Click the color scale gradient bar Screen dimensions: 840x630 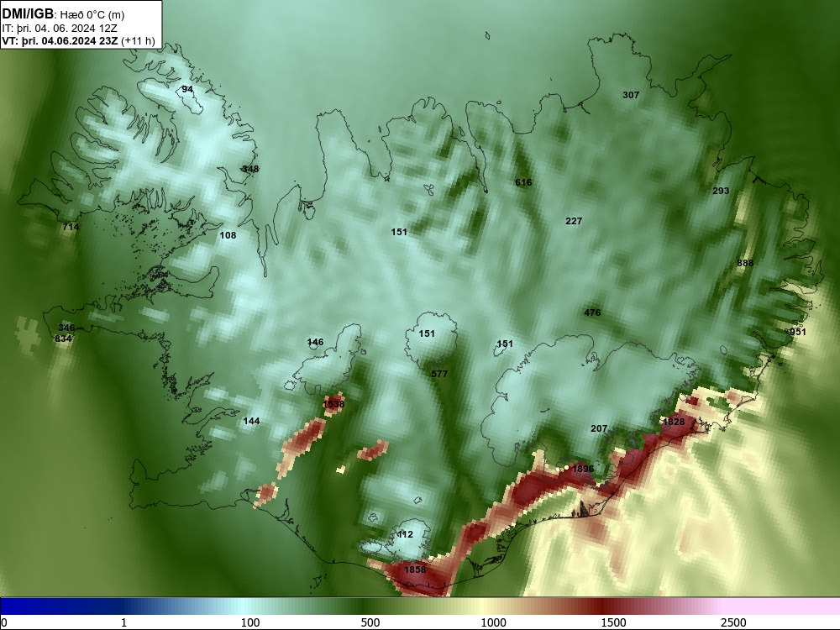(420, 606)
